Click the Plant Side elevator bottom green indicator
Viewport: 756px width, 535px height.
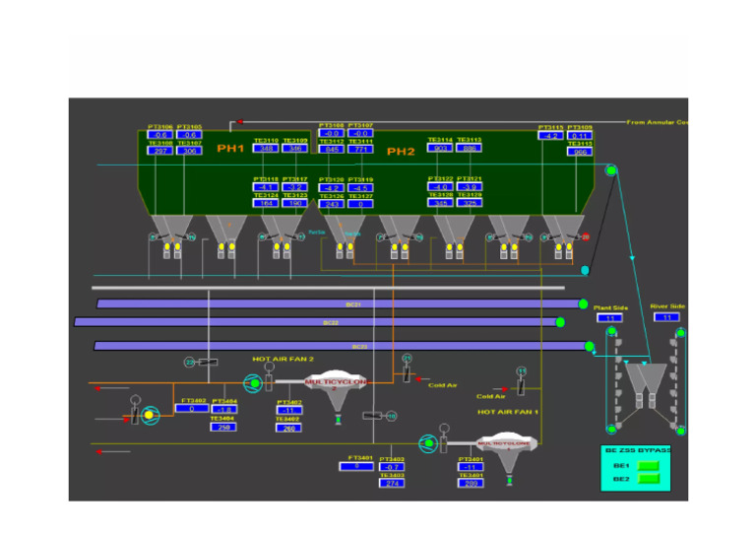[611, 429]
